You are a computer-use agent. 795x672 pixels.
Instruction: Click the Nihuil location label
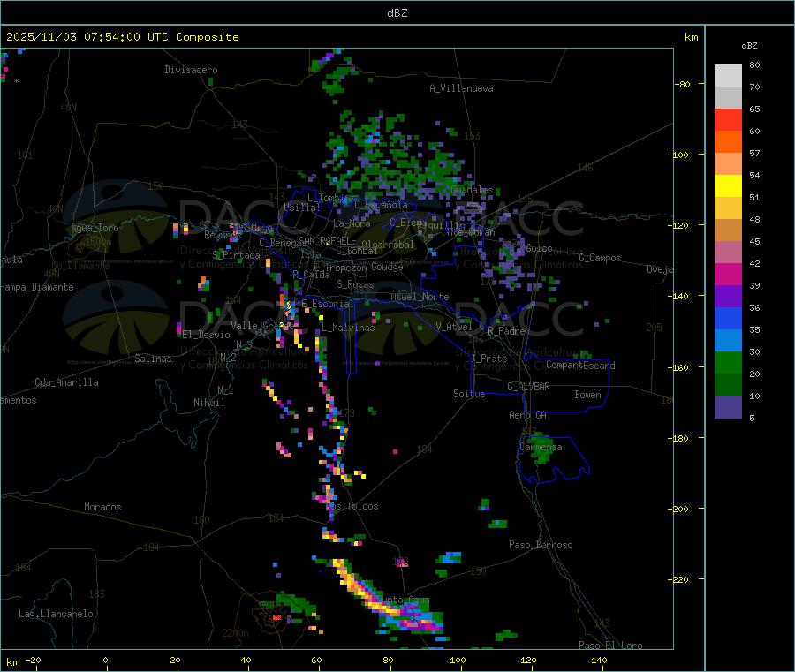tap(209, 403)
